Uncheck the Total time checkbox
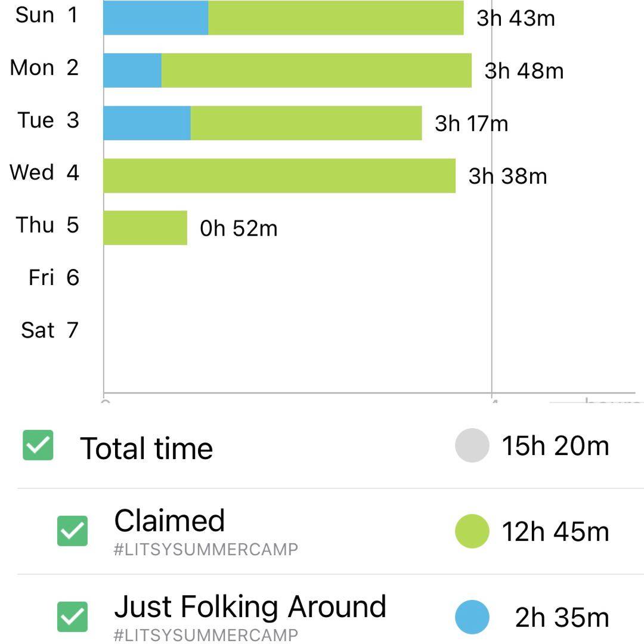644x644 pixels. [x=38, y=445]
